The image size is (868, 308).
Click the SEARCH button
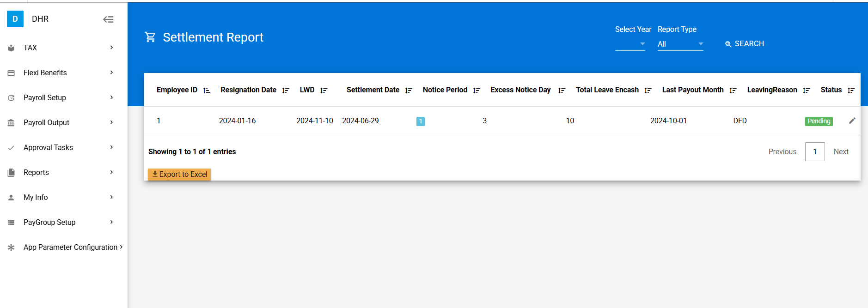[x=744, y=44]
